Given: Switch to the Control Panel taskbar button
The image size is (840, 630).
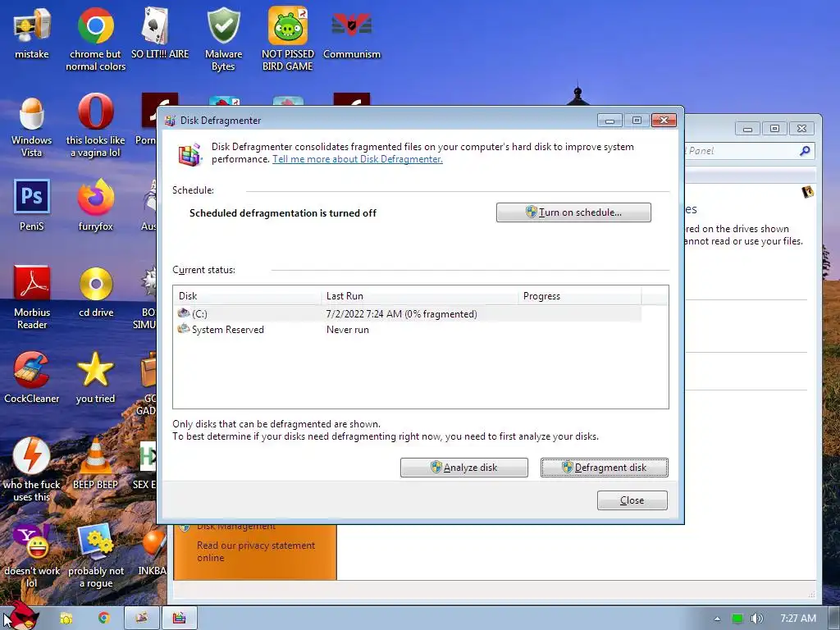Looking at the screenshot, I should 141,619.
